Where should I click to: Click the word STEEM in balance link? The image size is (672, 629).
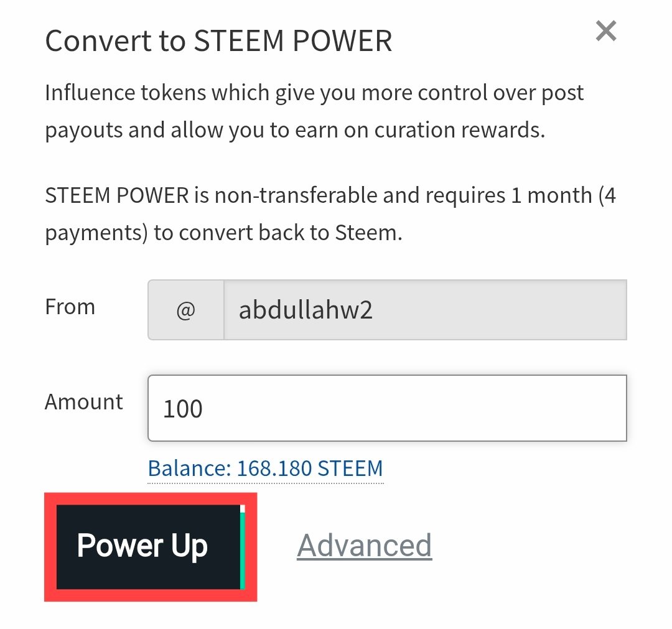tap(350, 468)
